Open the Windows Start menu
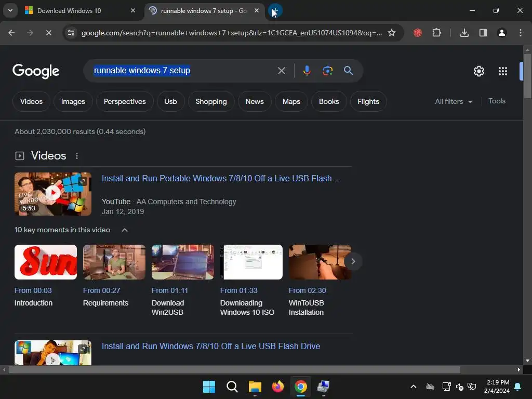532x399 pixels. 209,387
